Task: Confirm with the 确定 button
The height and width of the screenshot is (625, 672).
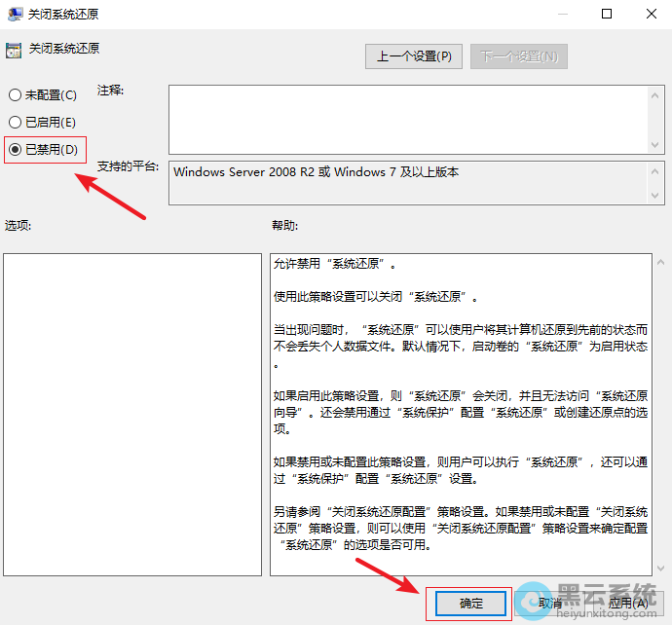Action: click(x=471, y=604)
